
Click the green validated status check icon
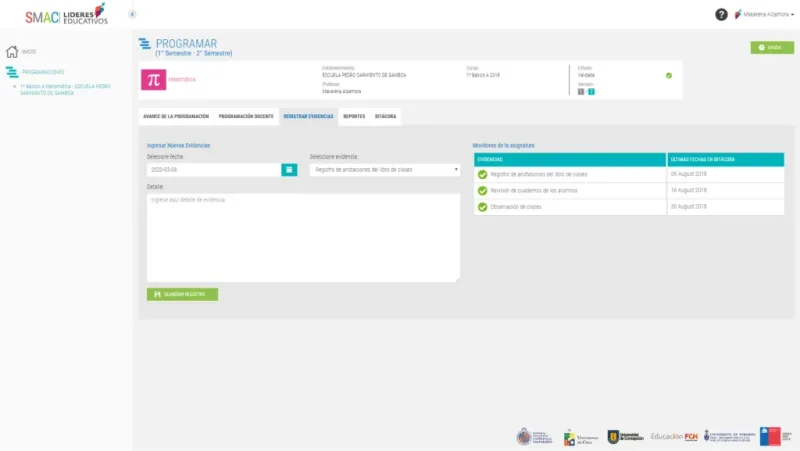668,76
